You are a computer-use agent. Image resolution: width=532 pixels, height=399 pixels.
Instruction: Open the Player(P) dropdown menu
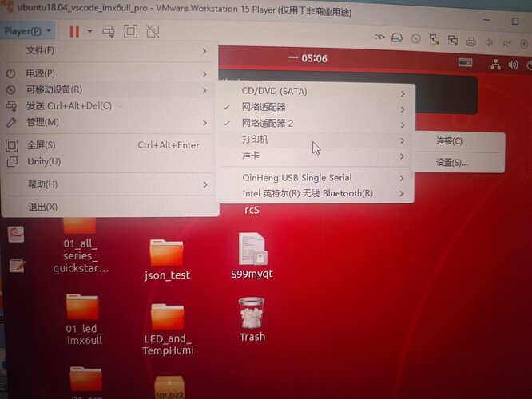27,31
